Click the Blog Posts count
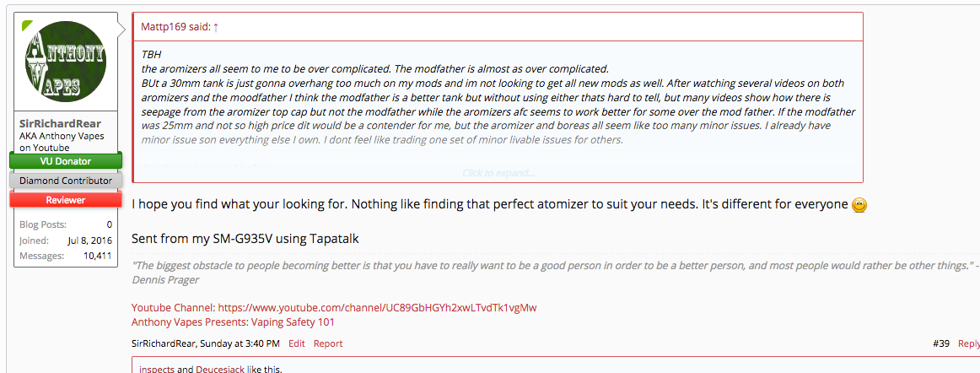The image size is (980, 373). 109,224
